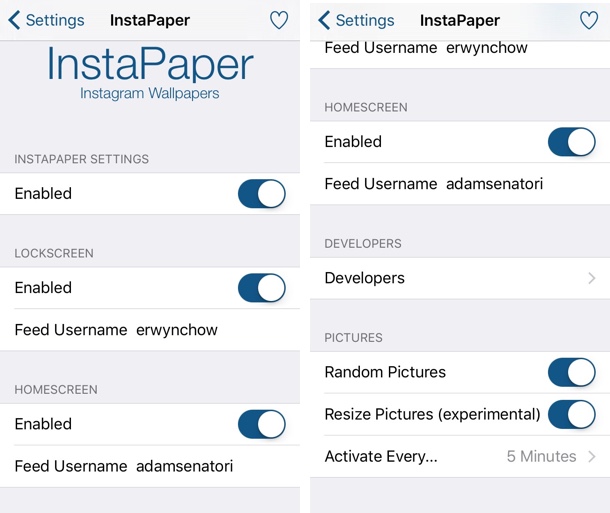Open Activate Every... 5 Minutes option
Screen dimensions: 610x513
click(460, 456)
